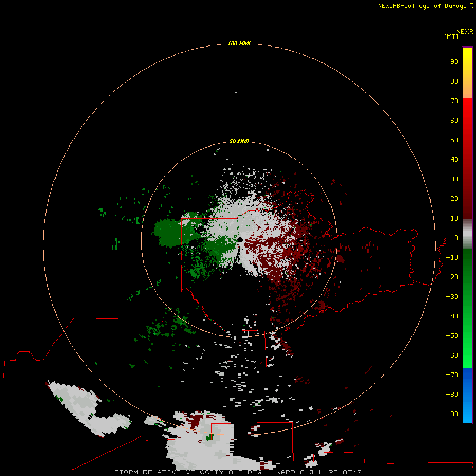
Task: Click the positive 10 knot scale label
Action: [x=454, y=218]
